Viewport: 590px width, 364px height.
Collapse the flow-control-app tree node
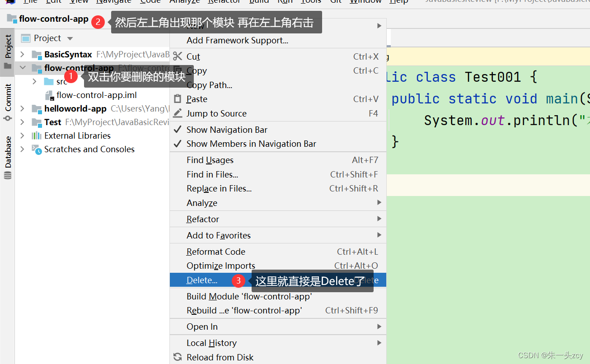(22, 68)
